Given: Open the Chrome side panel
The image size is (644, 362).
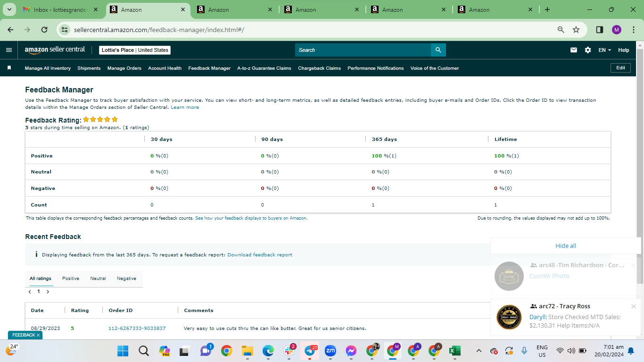Looking at the screenshot, I should coord(600,30).
